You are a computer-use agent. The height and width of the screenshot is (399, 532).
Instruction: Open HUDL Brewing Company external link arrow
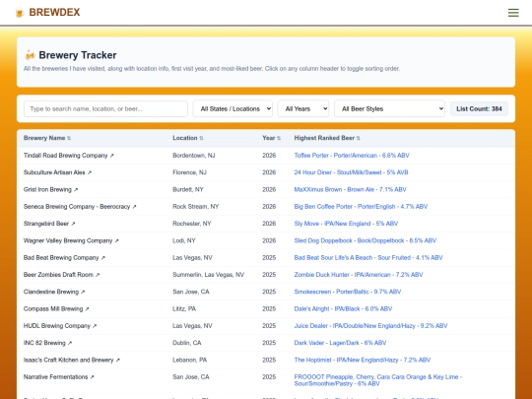[95, 326]
